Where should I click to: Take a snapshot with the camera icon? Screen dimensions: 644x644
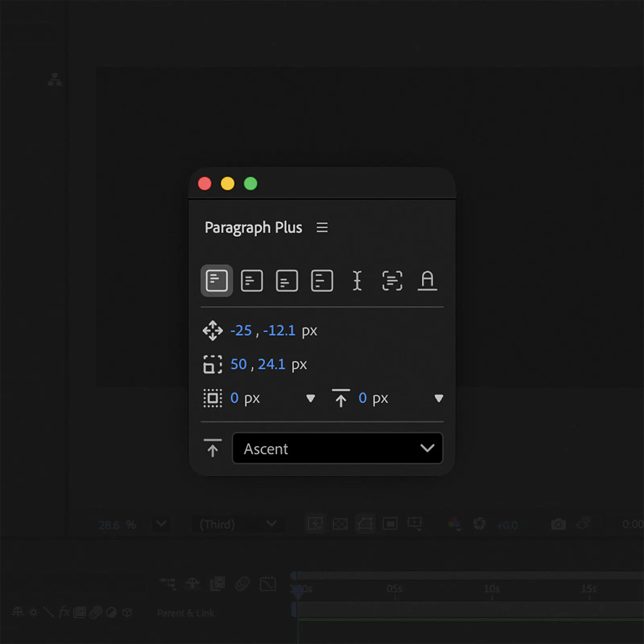click(558, 524)
